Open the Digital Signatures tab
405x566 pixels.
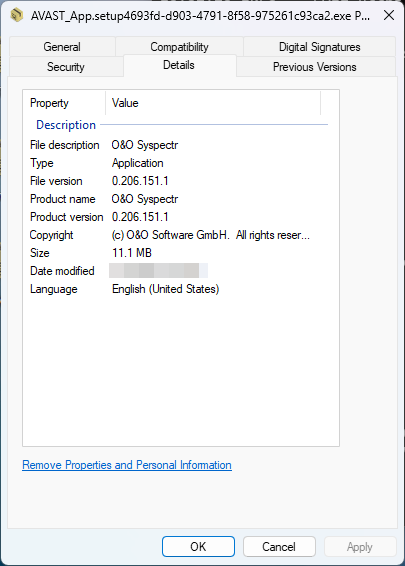tap(319, 47)
